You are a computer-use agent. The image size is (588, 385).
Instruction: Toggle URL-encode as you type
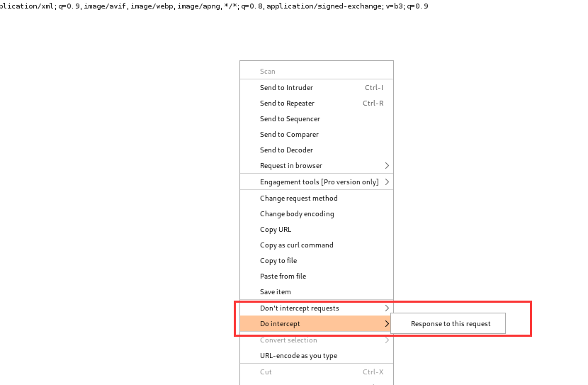pos(298,356)
